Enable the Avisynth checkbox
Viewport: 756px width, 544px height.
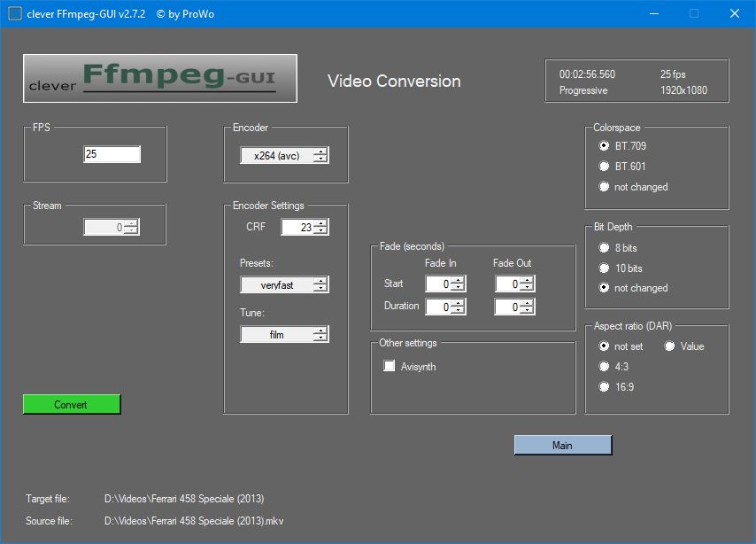(389, 367)
